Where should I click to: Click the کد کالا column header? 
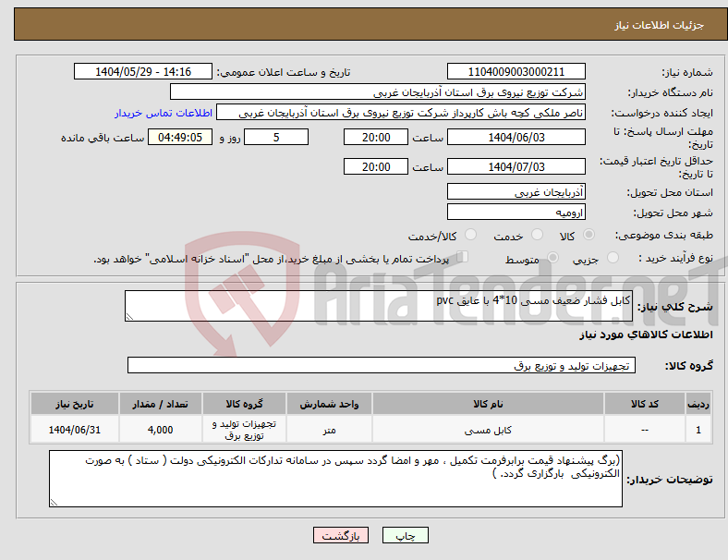[645, 404]
